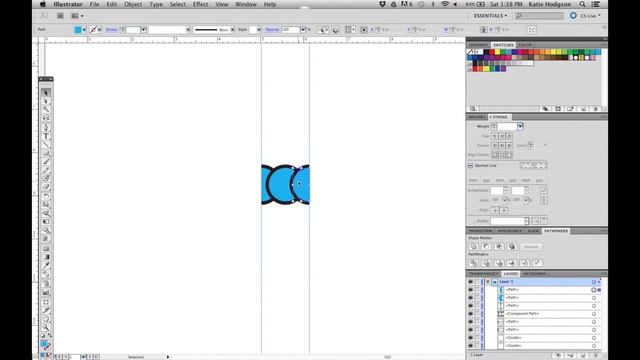
Task: Select the Line Segment tool
Action: pyautogui.click(x=46, y=145)
